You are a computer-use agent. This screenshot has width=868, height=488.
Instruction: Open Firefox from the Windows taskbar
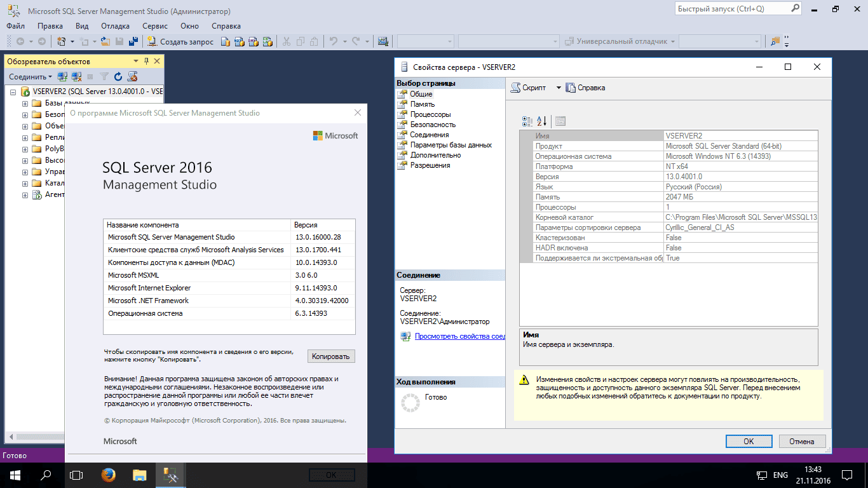109,475
